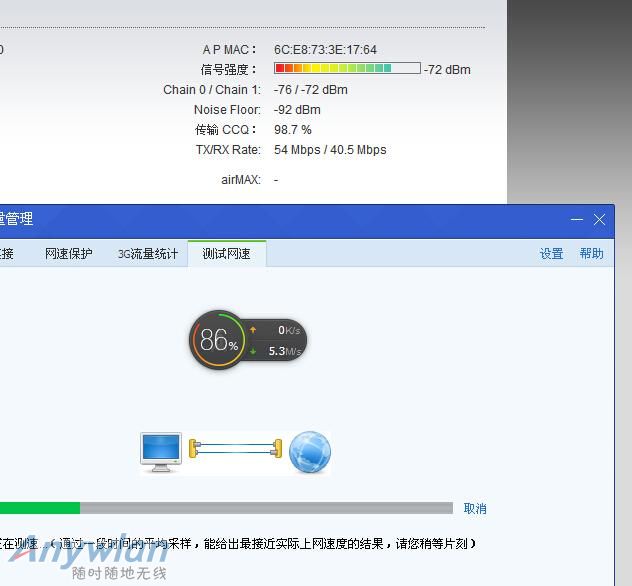632x586 pixels.
Task: Click the orange upload arrow icon
Action: 253,330
